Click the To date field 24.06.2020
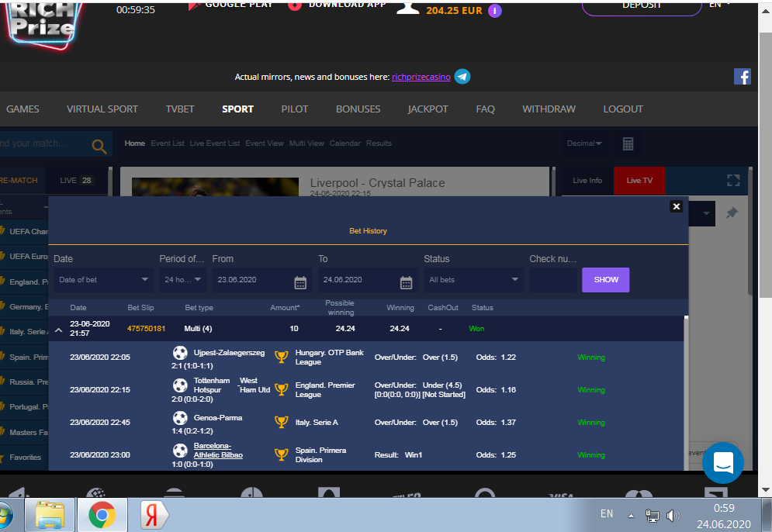Screen dimensions: 772x532 coord(368,279)
